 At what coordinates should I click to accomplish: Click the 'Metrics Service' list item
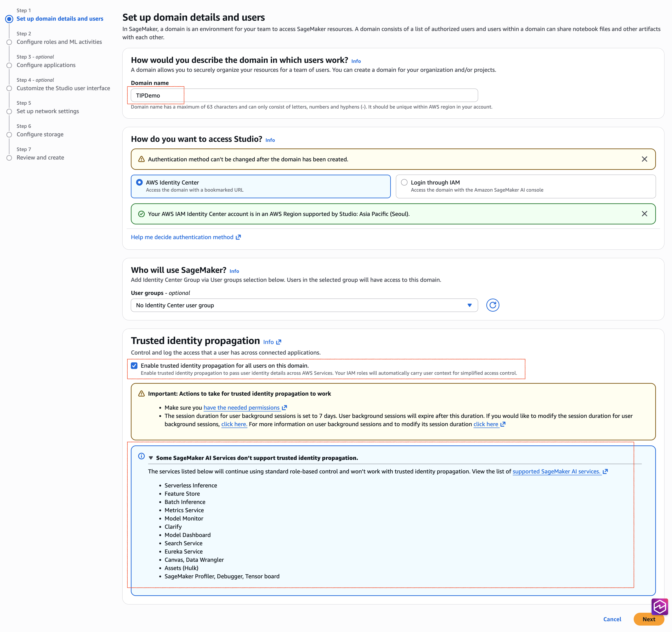[x=184, y=510]
